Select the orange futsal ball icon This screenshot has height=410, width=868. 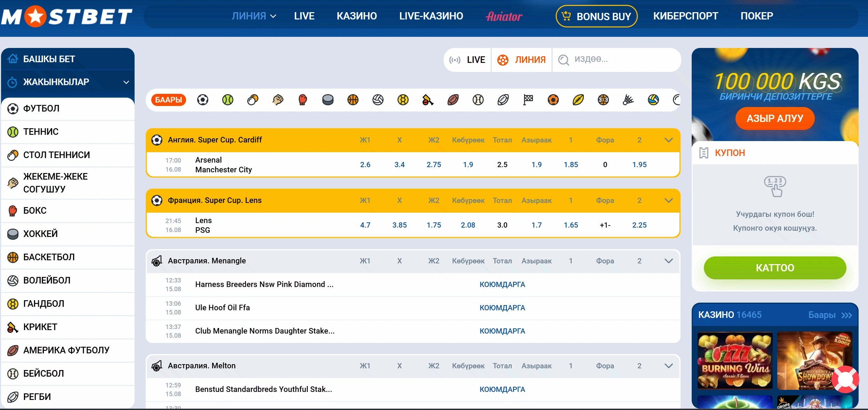(553, 100)
